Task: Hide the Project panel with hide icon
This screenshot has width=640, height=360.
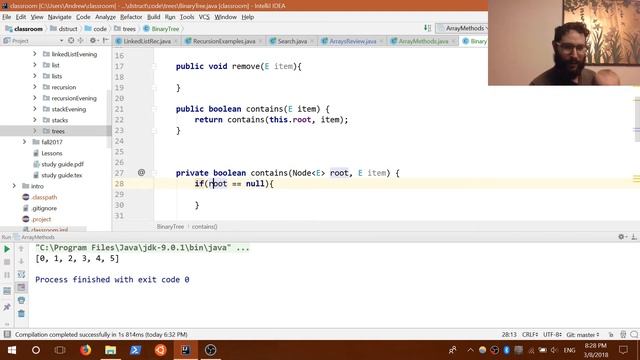Action: pos(105,40)
